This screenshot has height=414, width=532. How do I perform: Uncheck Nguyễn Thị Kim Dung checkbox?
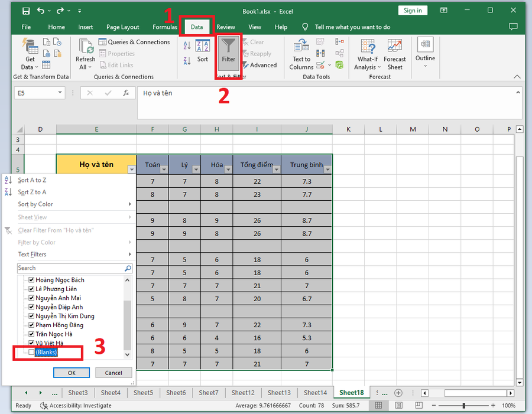31,316
